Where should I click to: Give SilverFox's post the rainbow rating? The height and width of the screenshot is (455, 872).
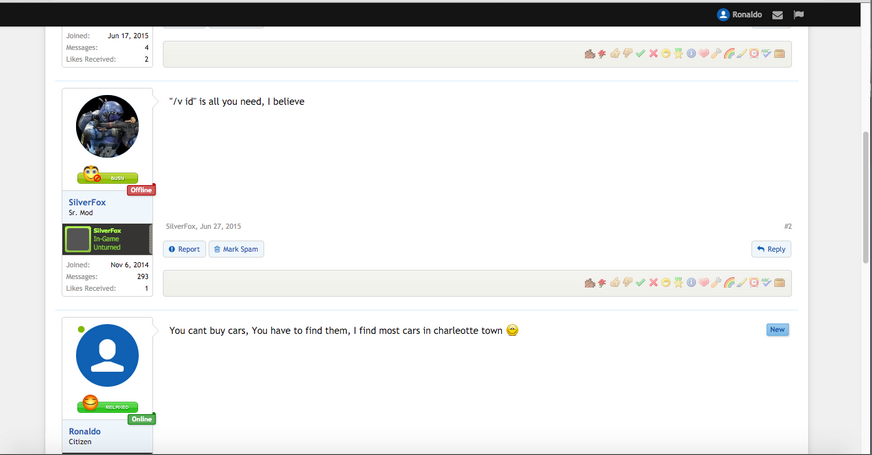click(729, 283)
